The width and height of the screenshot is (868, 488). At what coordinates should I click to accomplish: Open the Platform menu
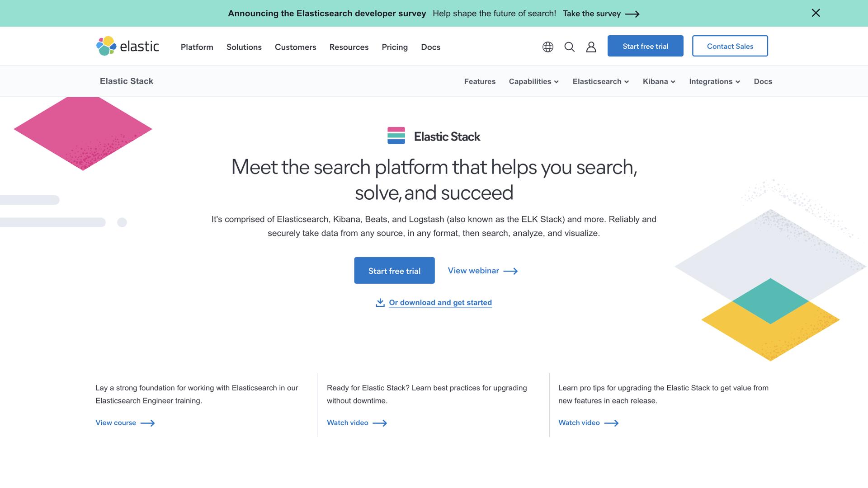click(197, 47)
